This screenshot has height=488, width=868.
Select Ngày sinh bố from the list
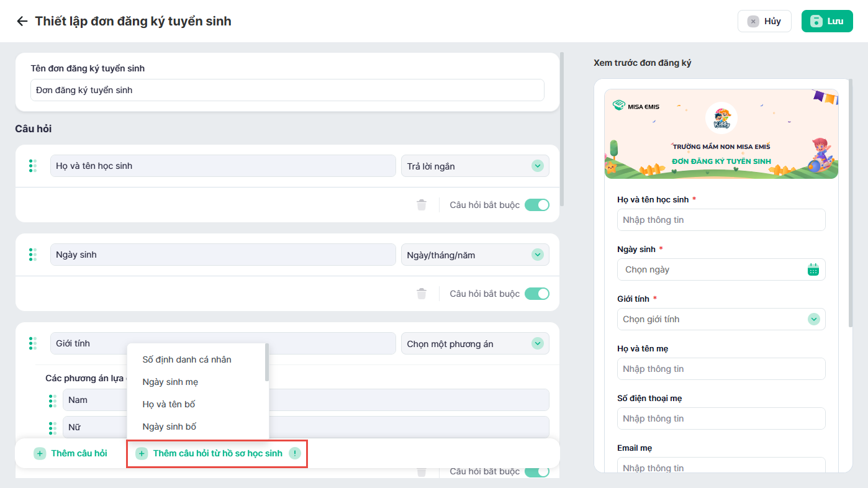(170, 427)
